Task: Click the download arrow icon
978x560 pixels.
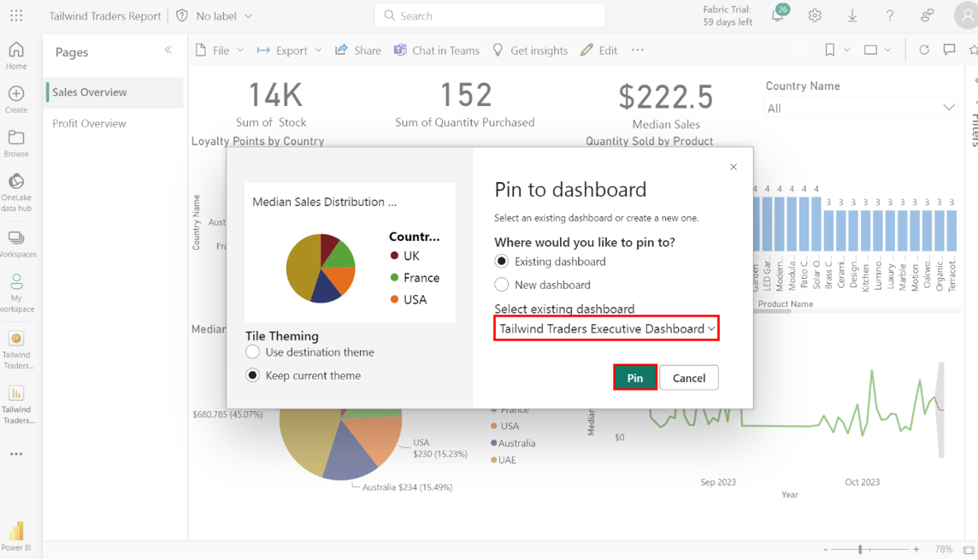Action: click(852, 15)
